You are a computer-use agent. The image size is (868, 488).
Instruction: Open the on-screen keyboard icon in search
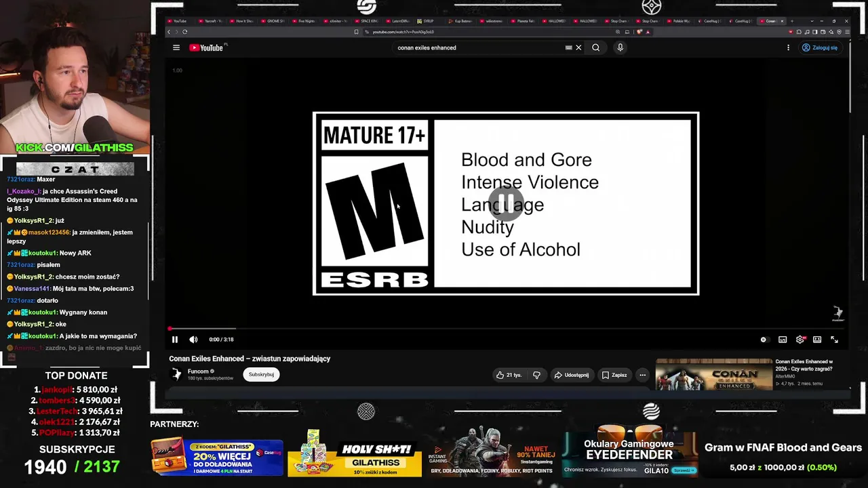tap(569, 47)
